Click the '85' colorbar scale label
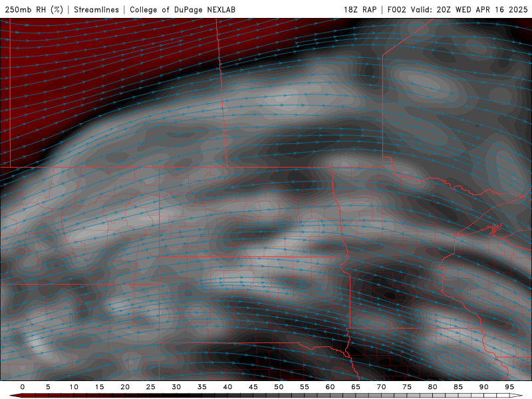The height and width of the screenshot is (399, 532). pyautogui.click(x=458, y=387)
